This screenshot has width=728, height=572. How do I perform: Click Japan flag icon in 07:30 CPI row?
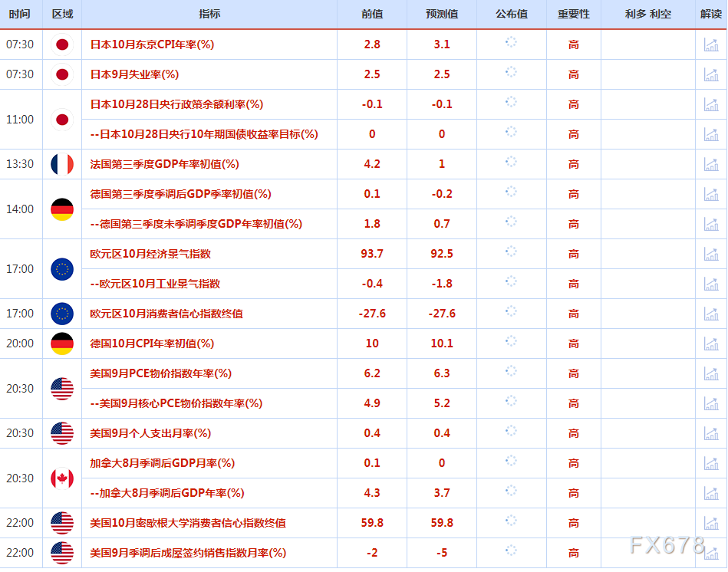click(x=62, y=44)
